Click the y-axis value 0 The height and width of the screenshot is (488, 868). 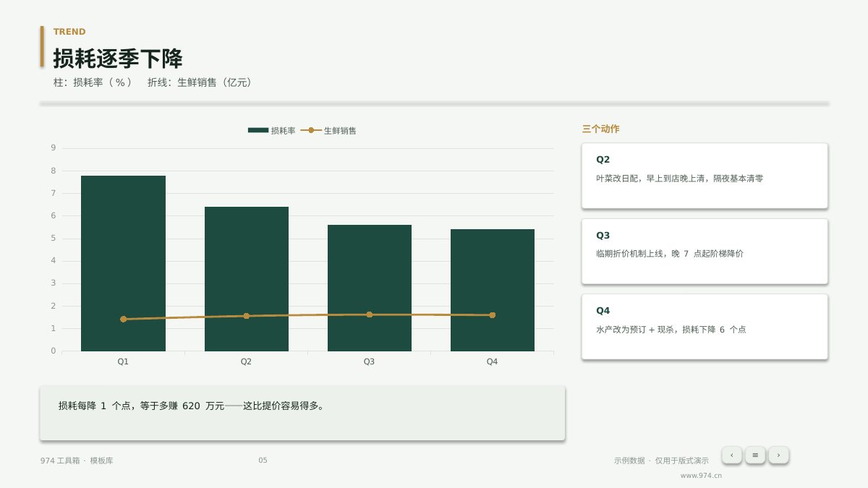[x=53, y=351]
